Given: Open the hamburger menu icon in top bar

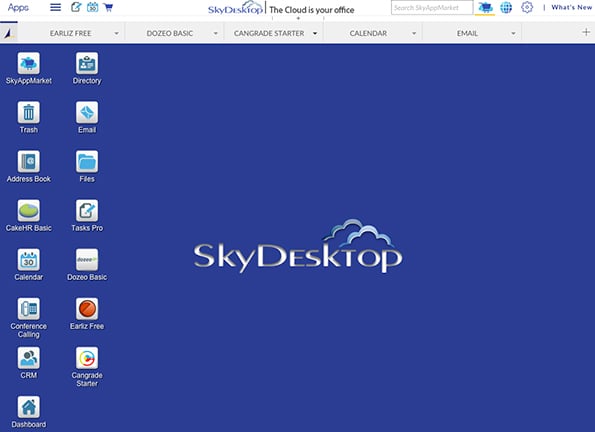Looking at the screenshot, I should [55, 7].
